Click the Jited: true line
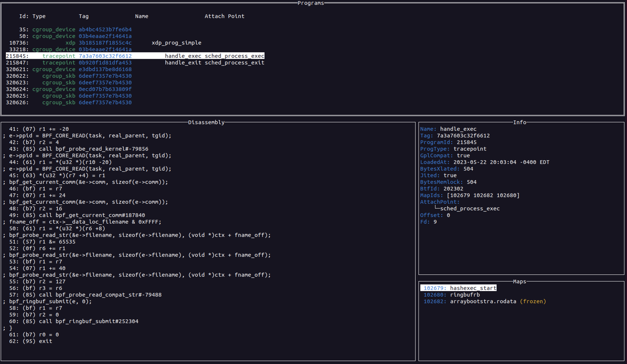This screenshot has width=627, height=364. [438, 175]
